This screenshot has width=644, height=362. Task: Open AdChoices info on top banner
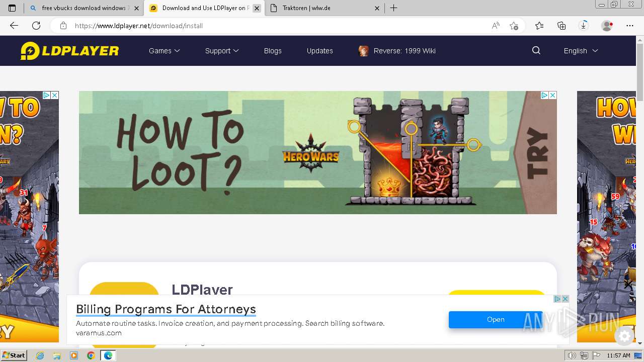pos(544,95)
